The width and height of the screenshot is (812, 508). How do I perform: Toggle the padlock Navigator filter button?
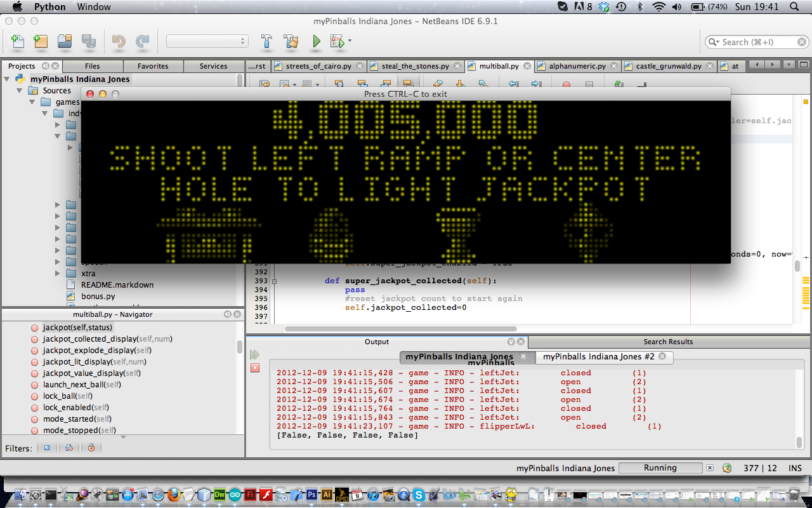[x=91, y=448]
